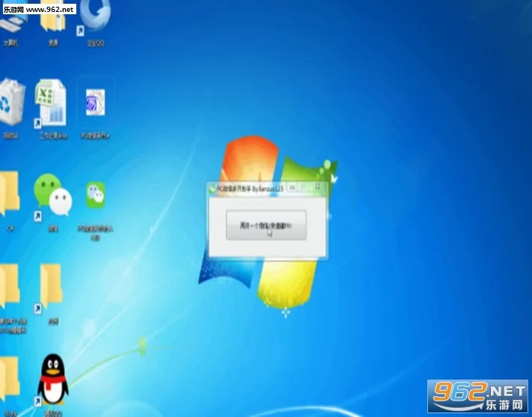Minimize the WeChat multi-open helper dialog
The image size is (532, 417).
293,186
